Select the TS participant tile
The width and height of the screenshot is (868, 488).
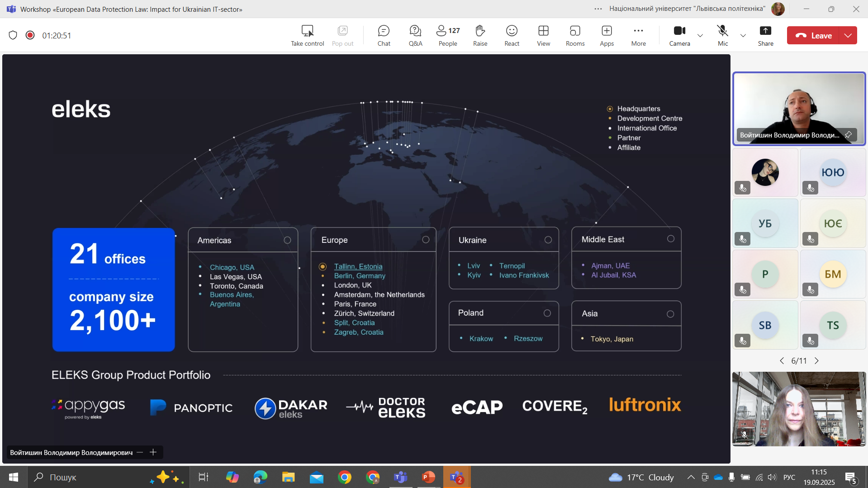pyautogui.click(x=833, y=325)
